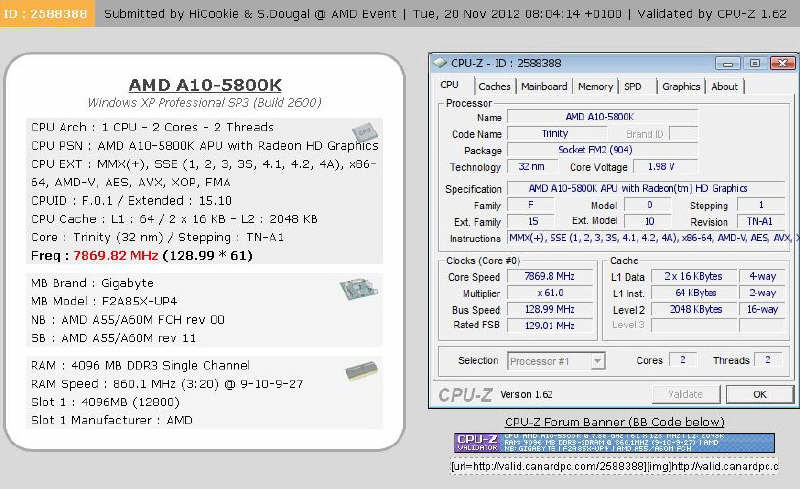Click the Package field Socket FM2 (904)
The height and width of the screenshot is (489, 800).
(603, 150)
